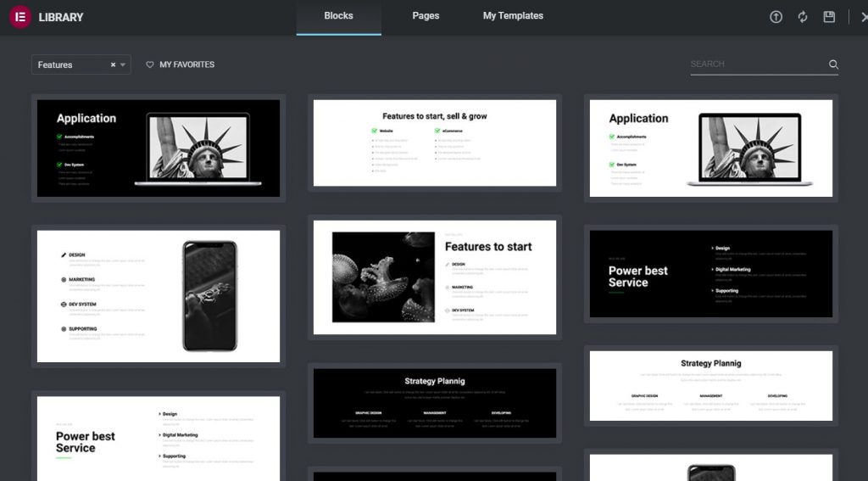The width and height of the screenshot is (868, 481).
Task: Open the Features category select box
Action: click(x=72, y=64)
